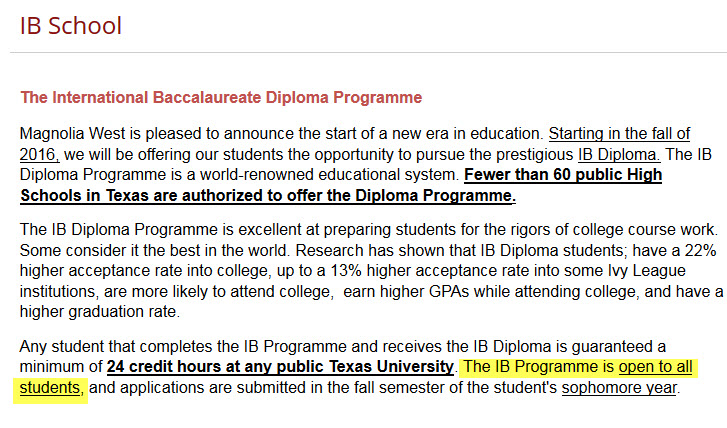The width and height of the screenshot is (727, 428).
Task: Click the underlined "sophomore year" text
Action: tap(619, 388)
